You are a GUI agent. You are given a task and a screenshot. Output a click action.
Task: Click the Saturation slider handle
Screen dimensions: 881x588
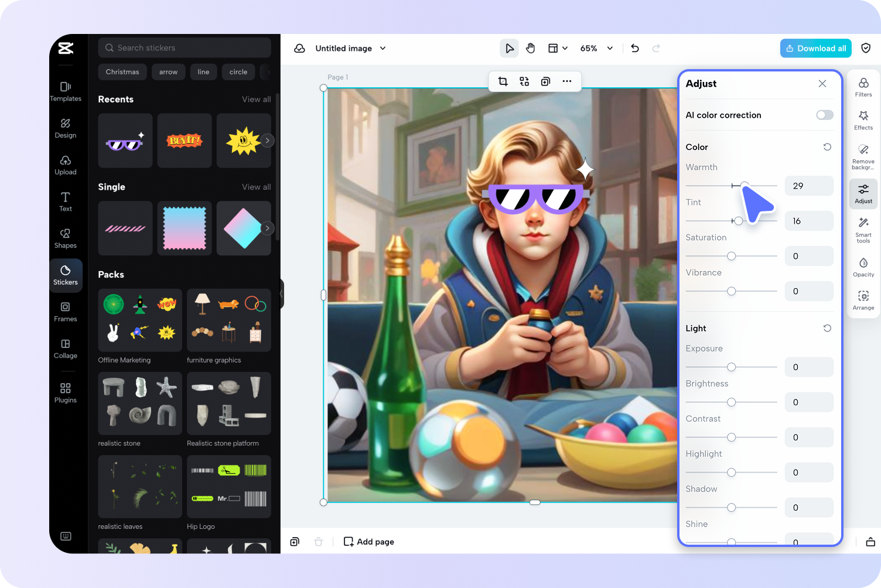tap(732, 256)
